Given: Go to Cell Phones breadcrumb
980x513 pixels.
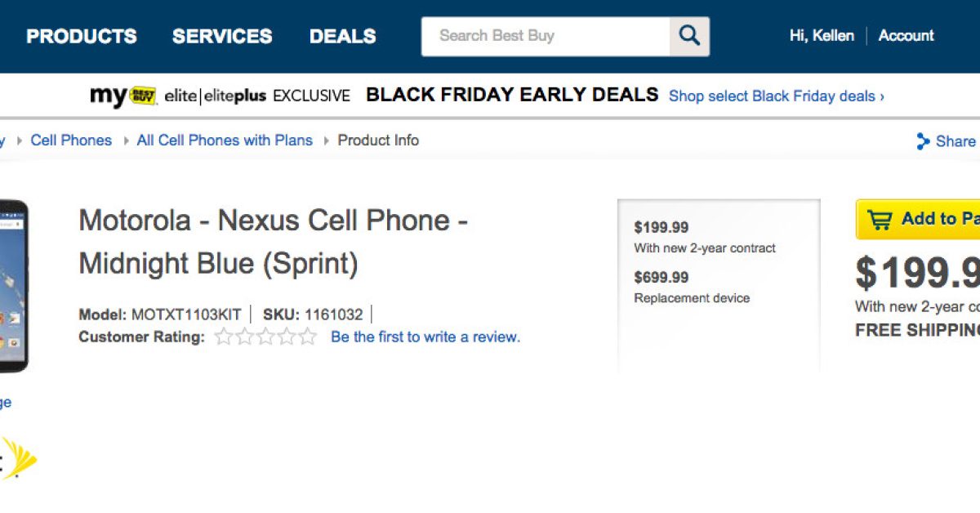Looking at the screenshot, I should click(71, 141).
